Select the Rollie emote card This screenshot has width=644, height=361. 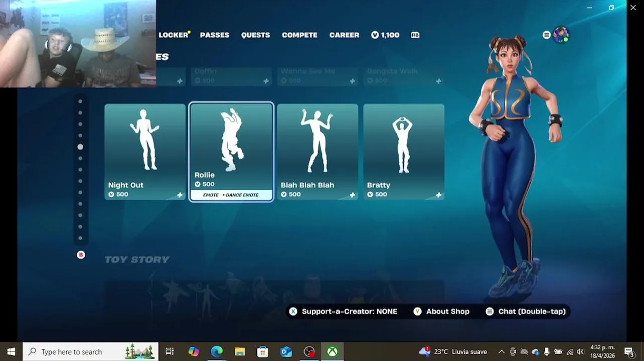(x=231, y=152)
